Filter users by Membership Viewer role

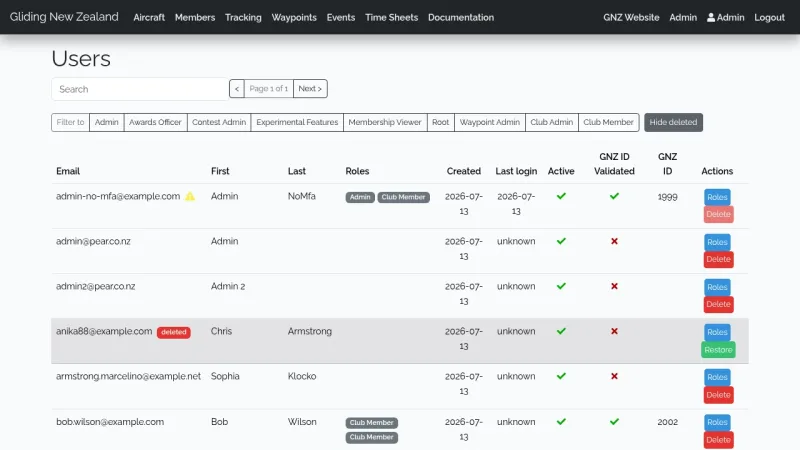(385, 122)
